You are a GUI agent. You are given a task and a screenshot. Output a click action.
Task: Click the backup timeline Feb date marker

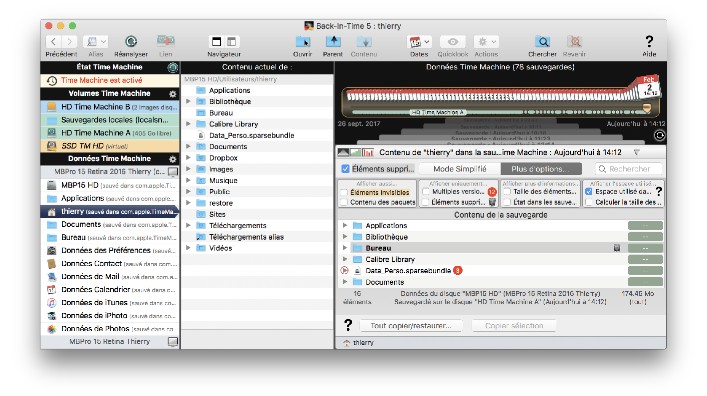pyautogui.click(x=648, y=87)
